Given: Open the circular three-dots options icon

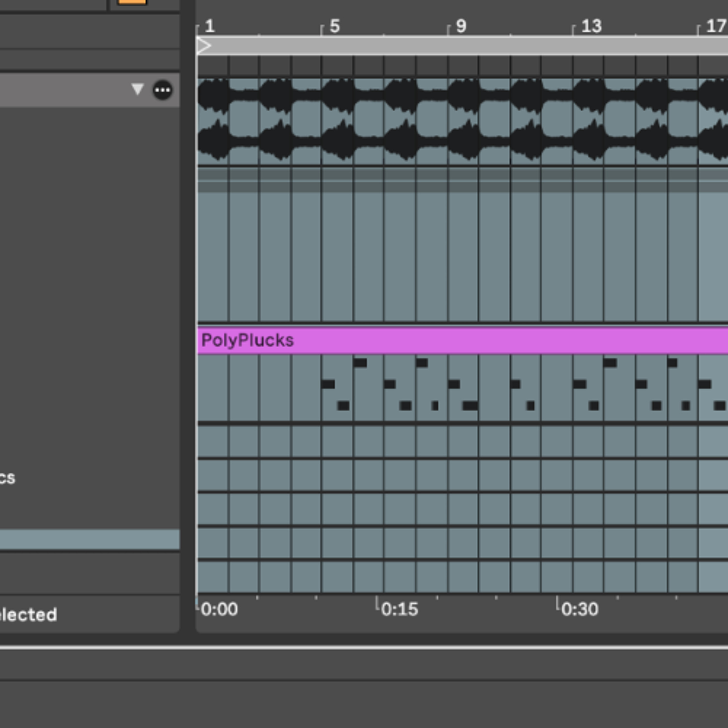Looking at the screenshot, I should point(162,90).
